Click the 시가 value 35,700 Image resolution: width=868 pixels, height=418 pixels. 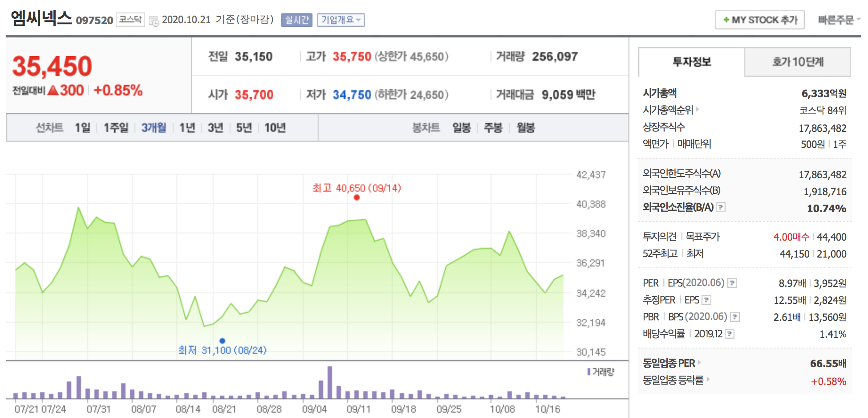click(x=254, y=95)
